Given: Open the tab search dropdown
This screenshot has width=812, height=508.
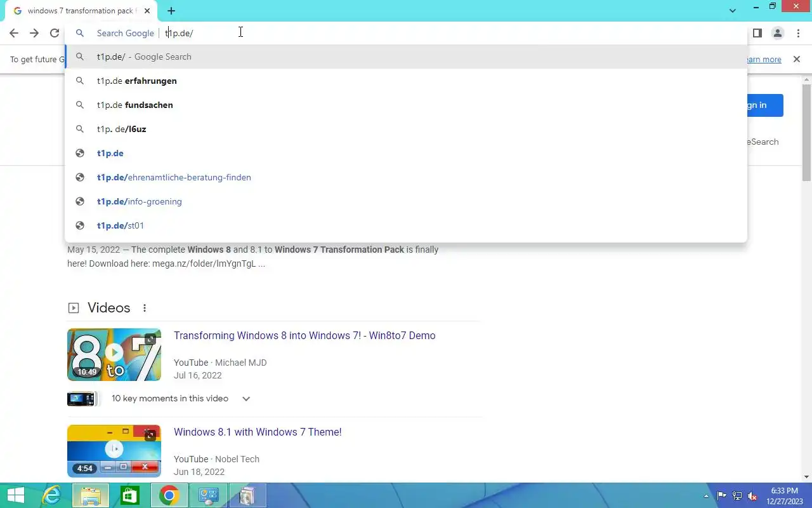Looking at the screenshot, I should point(733,11).
